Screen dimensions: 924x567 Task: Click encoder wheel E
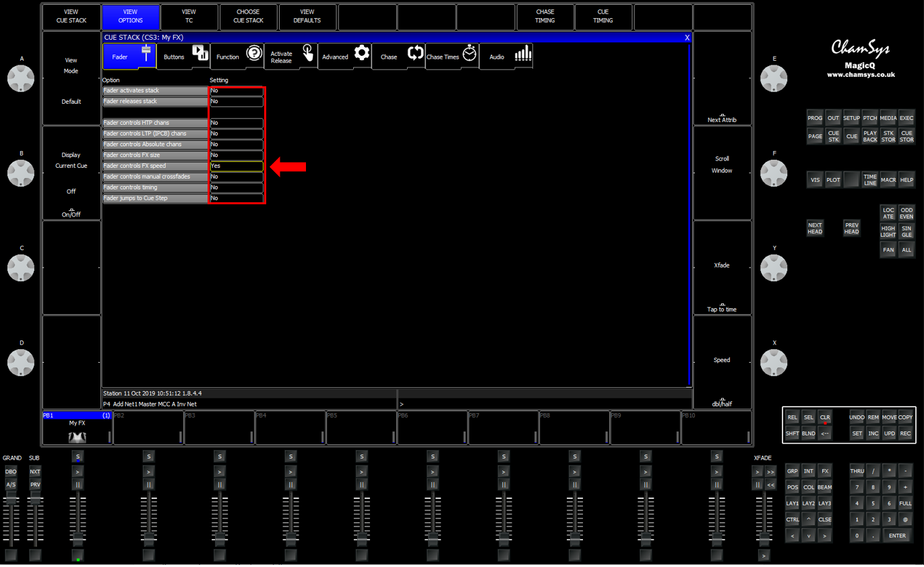774,79
